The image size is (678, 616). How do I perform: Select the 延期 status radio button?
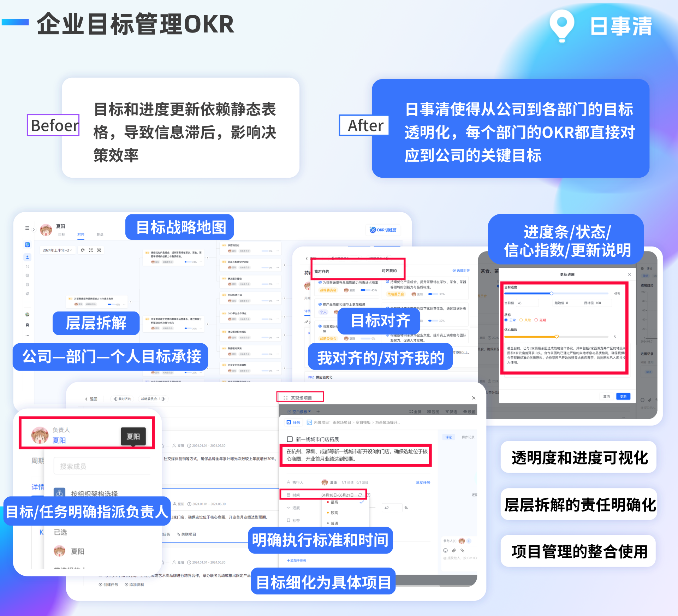click(x=536, y=320)
